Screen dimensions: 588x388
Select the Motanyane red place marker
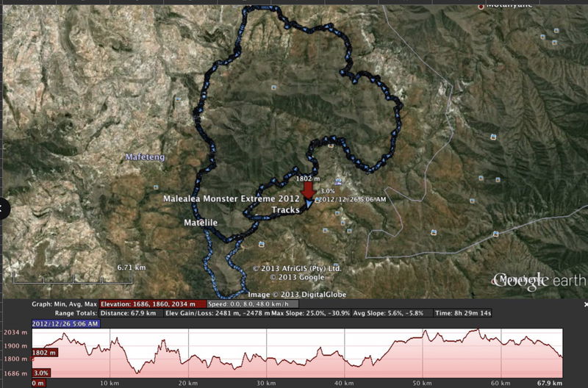[482, 6]
